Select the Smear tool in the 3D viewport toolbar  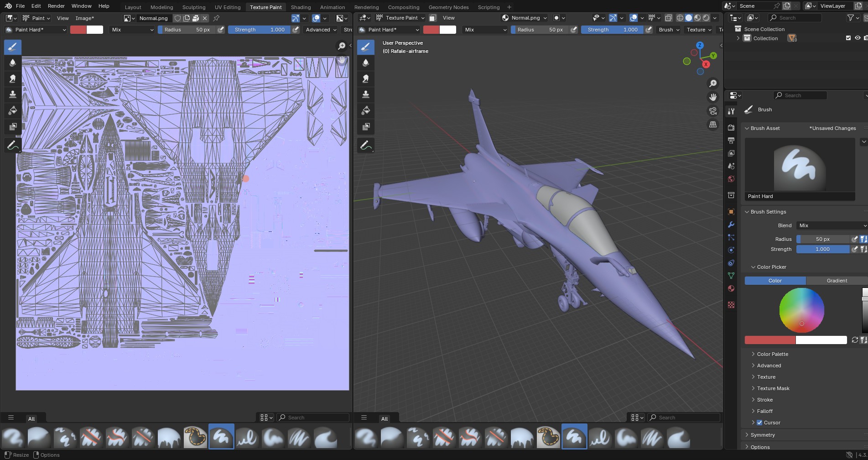[x=365, y=78]
